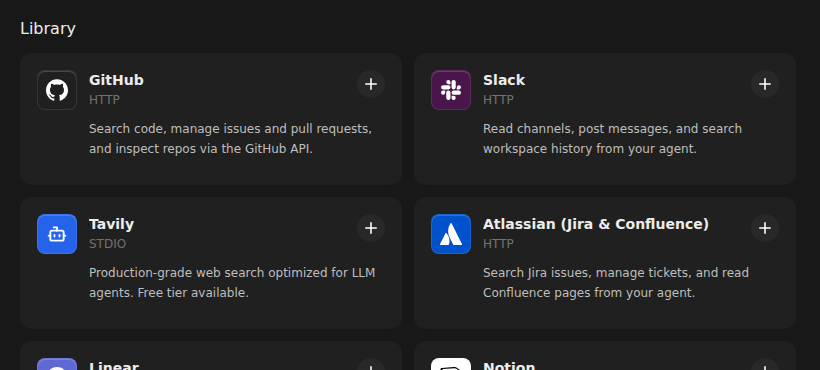Open the Linear card title
This screenshot has width=820, height=370.
113,366
